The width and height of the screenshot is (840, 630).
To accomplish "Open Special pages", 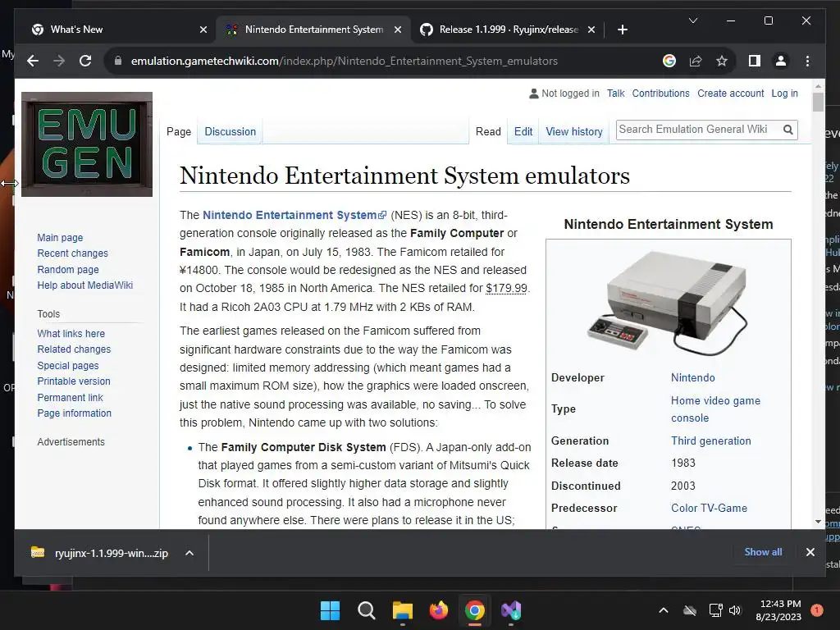I will [x=68, y=365].
